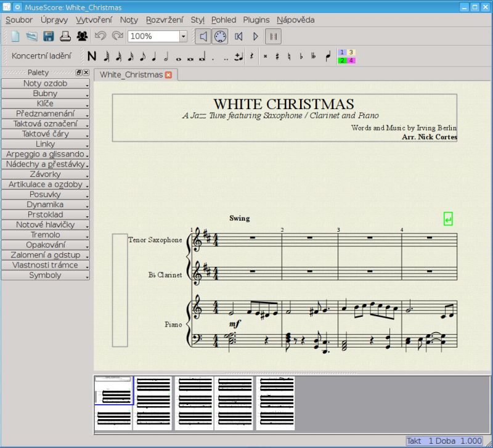Expand the Linky palette

[x=45, y=144]
